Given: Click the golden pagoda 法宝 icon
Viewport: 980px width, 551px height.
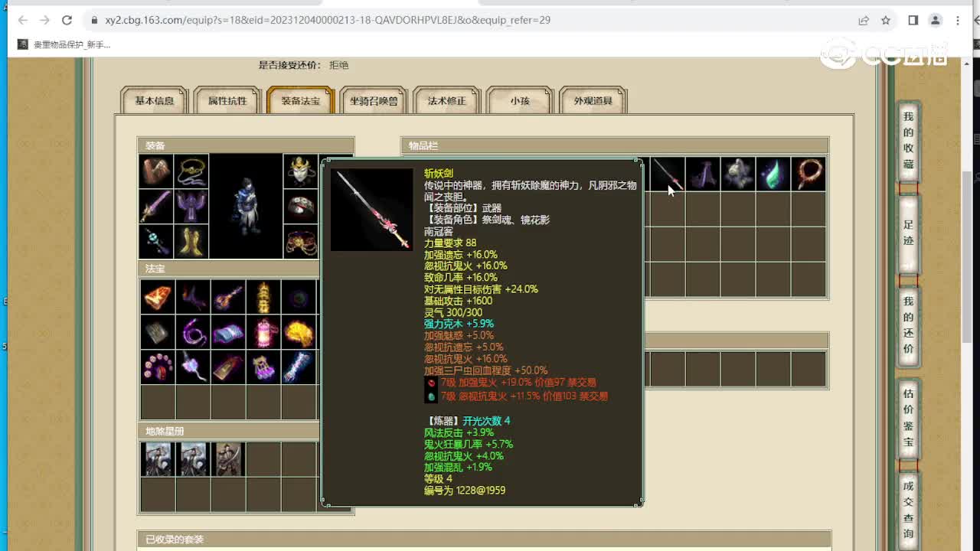Looking at the screenshot, I should click(x=263, y=297).
